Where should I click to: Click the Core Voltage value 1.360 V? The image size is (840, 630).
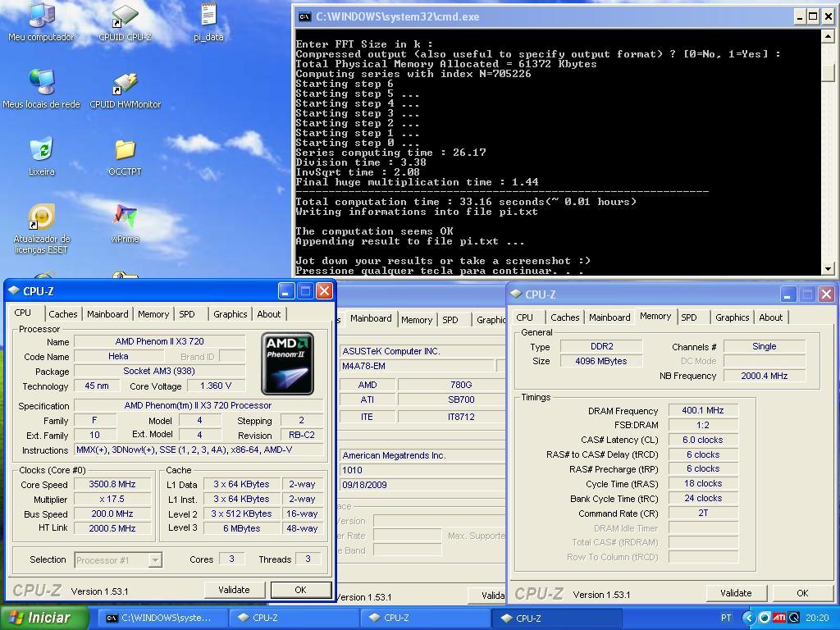click(216, 386)
